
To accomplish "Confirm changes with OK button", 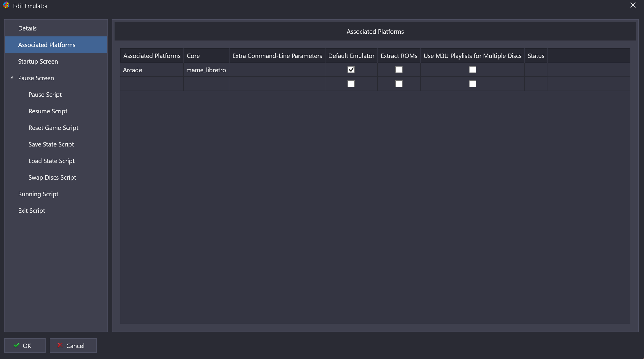I will coord(25,345).
